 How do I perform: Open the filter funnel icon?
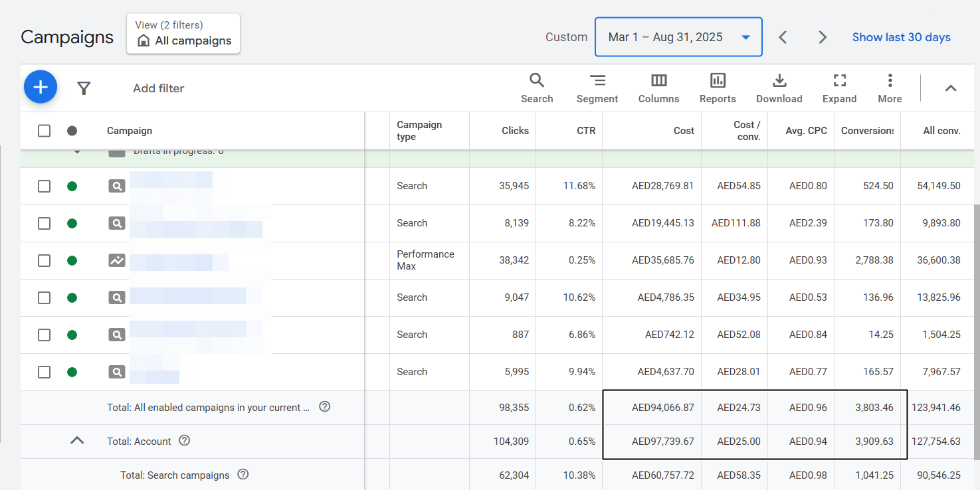pyautogui.click(x=84, y=88)
